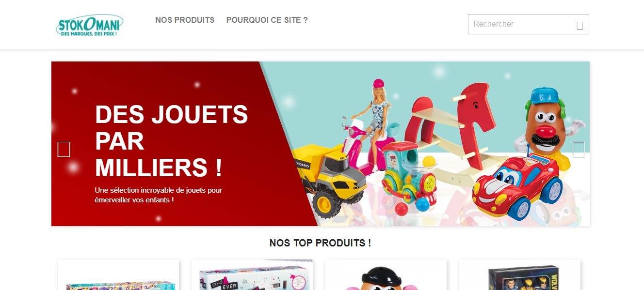Click the banner subtitle about jouets selection
This screenshot has height=290, width=644.
pyautogui.click(x=159, y=195)
